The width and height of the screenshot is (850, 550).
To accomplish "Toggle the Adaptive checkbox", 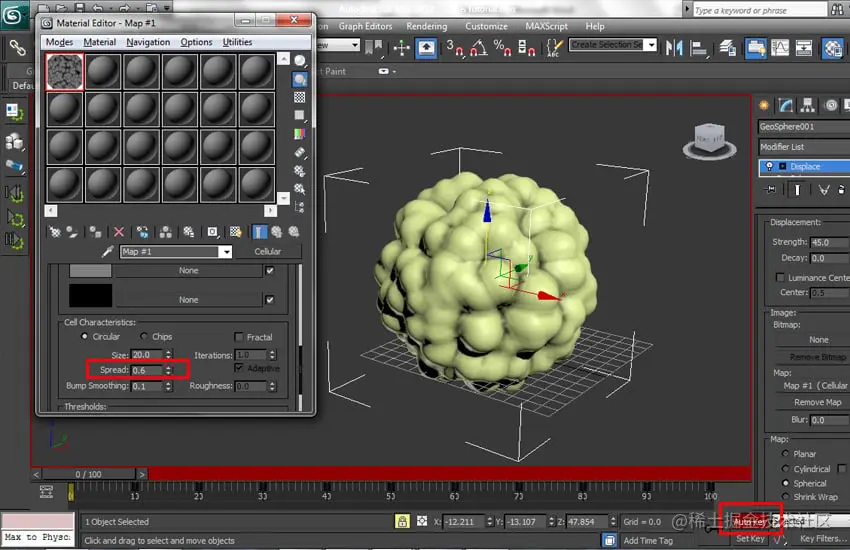I will pos(239,368).
